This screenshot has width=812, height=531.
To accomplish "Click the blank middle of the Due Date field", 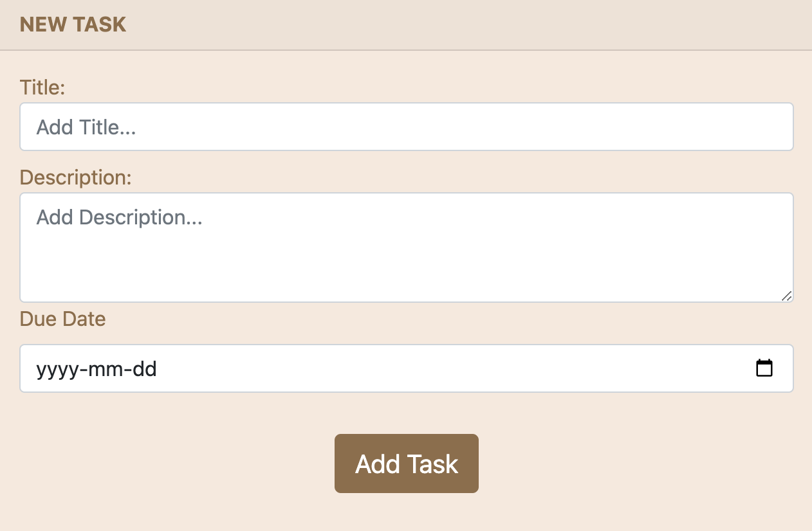I will [450, 368].
